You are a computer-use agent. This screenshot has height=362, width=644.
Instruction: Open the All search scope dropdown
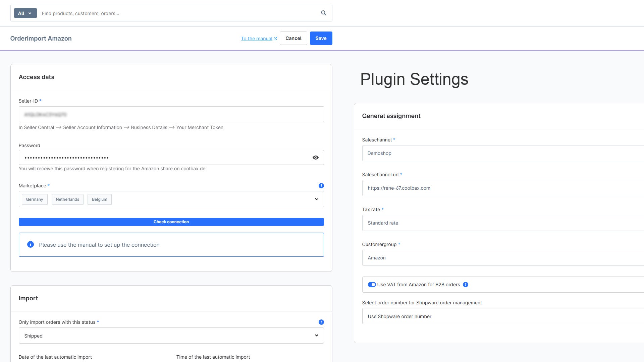25,13
